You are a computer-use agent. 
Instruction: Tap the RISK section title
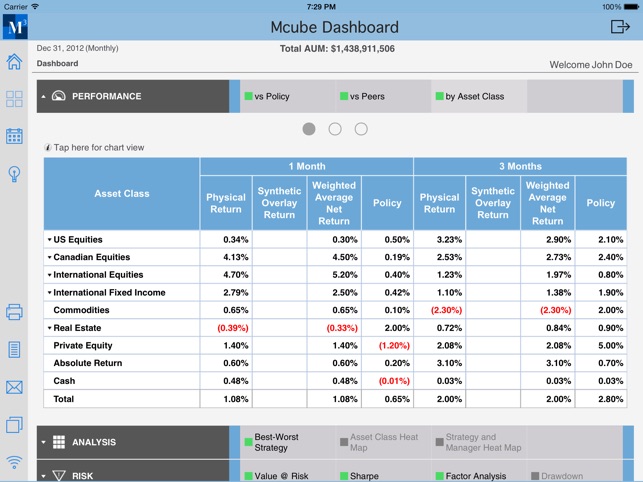82,476
